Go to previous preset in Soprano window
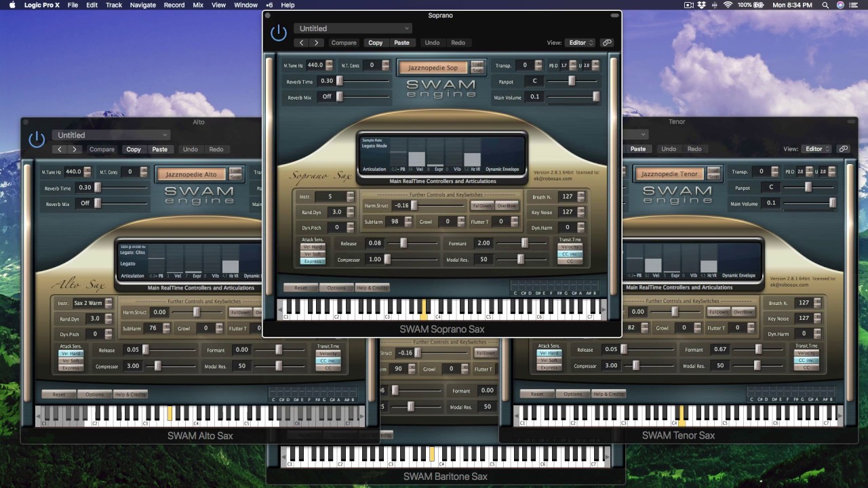This screenshot has height=488, width=868. coord(302,43)
